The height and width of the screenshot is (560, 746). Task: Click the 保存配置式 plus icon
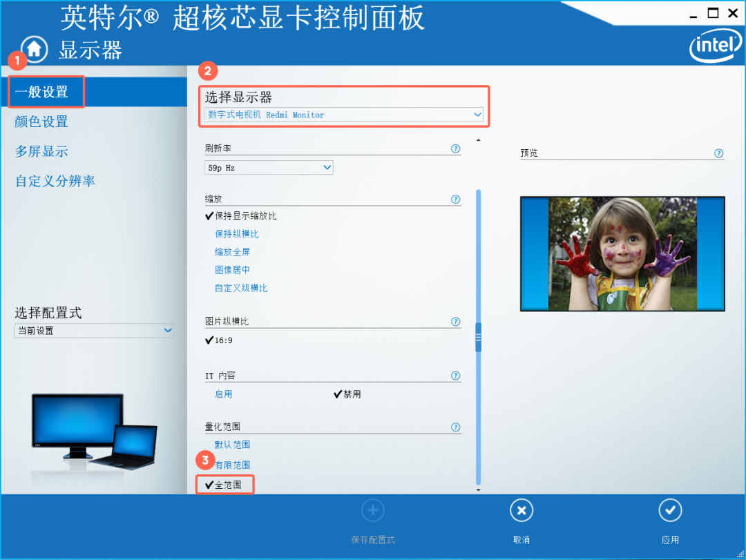(372, 510)
